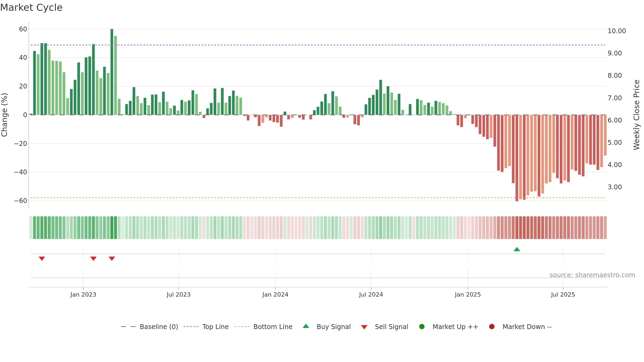Toggle the 'Market Down --' legend label
644x362 pixels.
(x=527, y=327)
